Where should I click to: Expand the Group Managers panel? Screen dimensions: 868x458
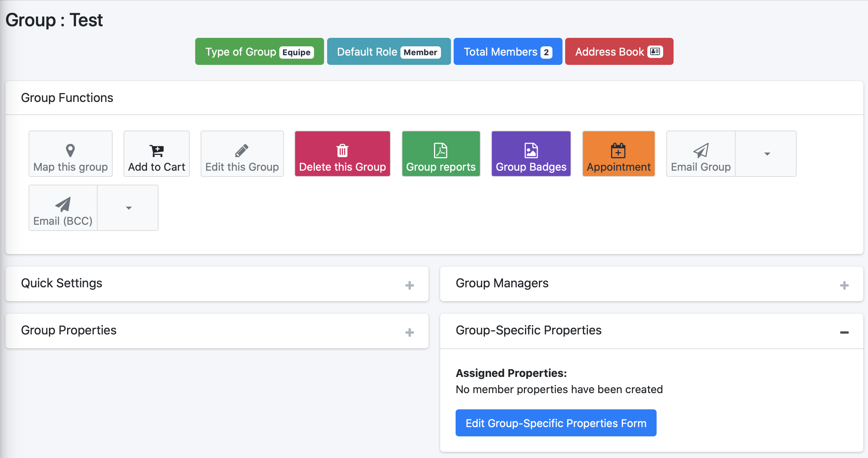click(844, 285)
